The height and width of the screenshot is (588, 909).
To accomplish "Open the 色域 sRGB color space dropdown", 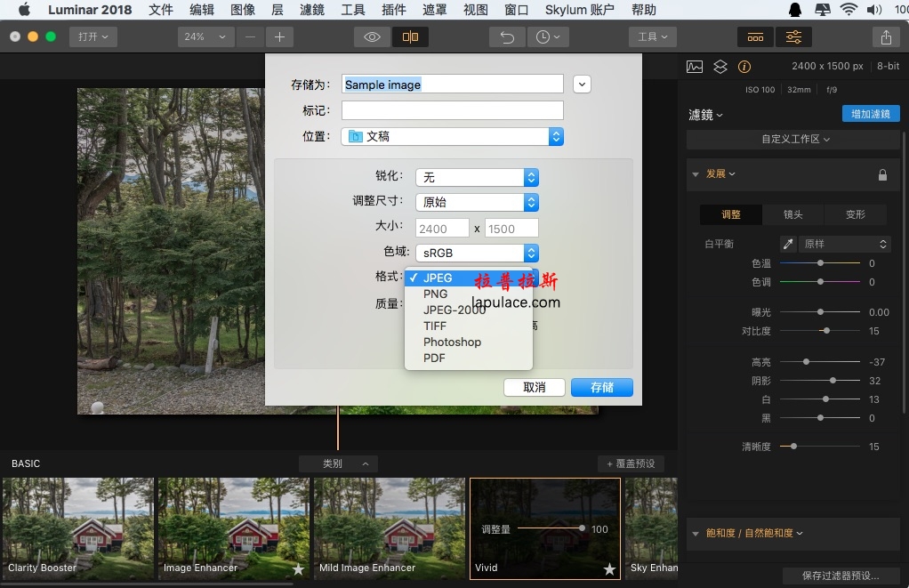I will [477, 254].
